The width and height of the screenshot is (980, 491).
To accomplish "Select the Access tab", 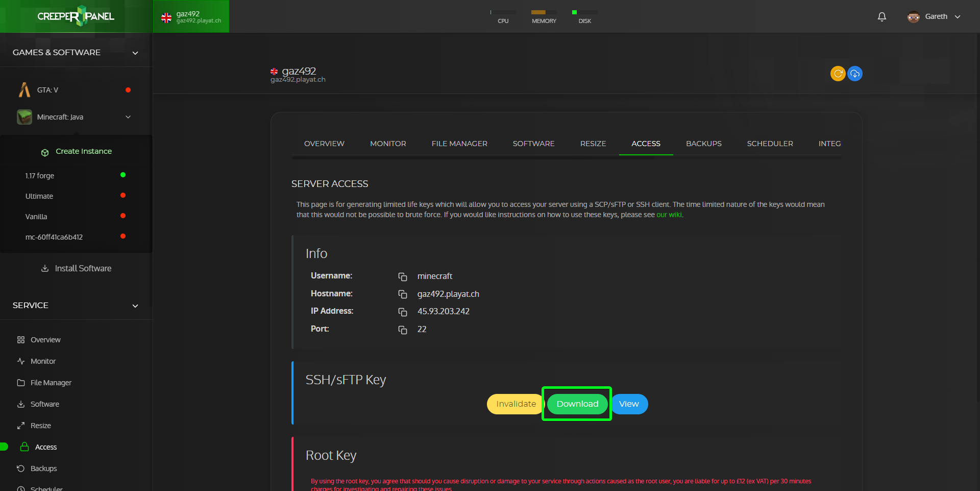I will pos(646,144).
